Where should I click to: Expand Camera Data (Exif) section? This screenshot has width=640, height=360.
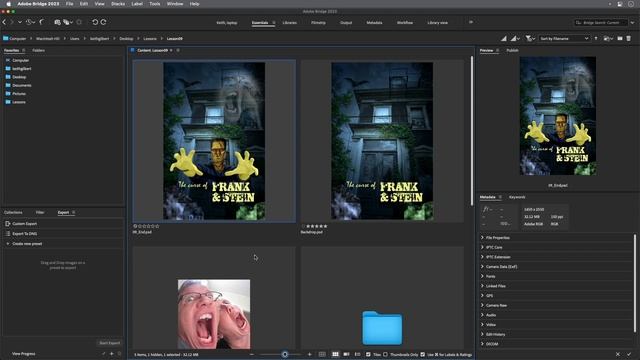pos(482,267)
